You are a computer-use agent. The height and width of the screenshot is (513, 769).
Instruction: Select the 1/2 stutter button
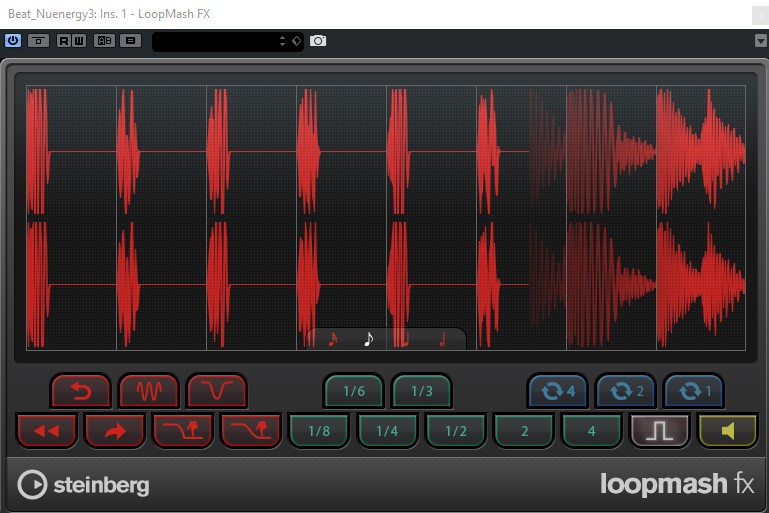456,431
